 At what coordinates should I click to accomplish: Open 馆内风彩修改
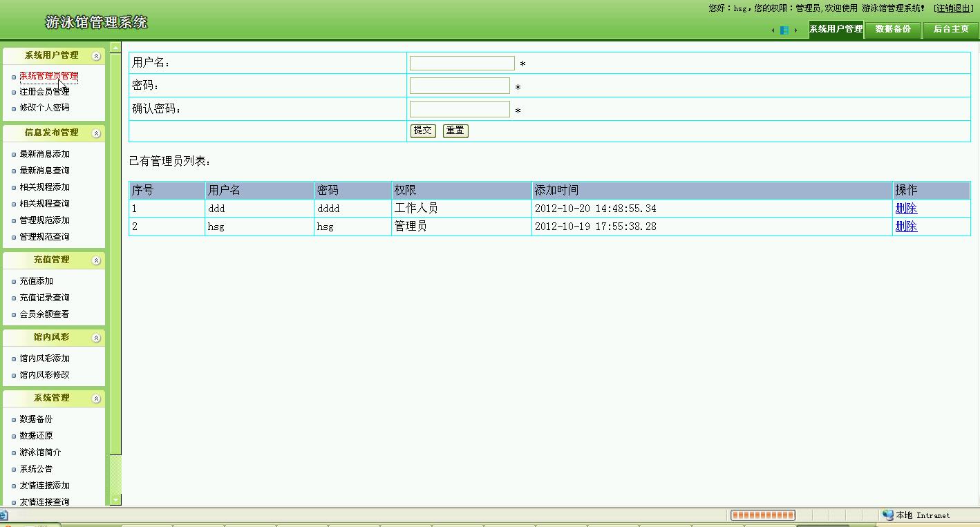click(44, 375)
